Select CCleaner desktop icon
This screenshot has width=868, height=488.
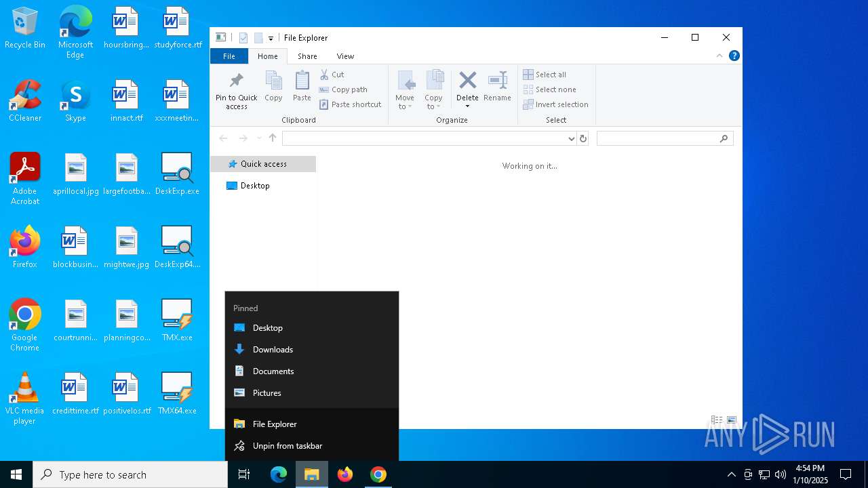pyautogui.click(x=25, y=101)
